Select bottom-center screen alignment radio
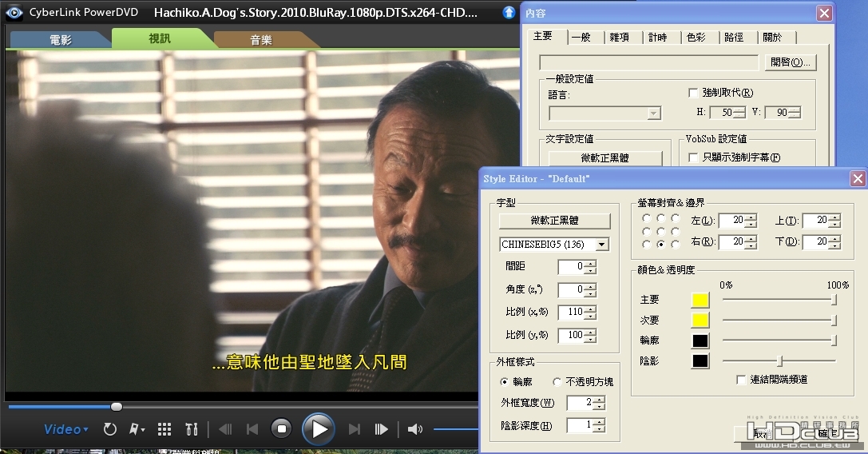Screen dimensions: 868x454 660,244
